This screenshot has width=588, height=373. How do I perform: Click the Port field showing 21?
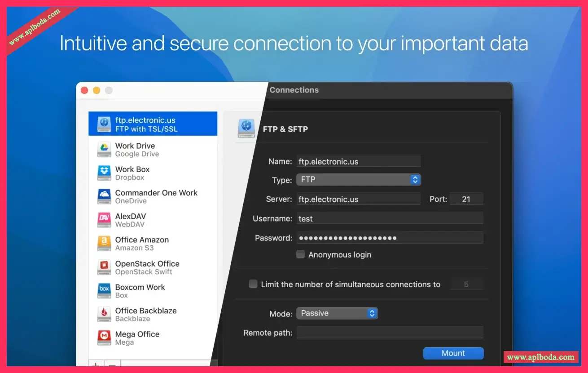(x=466, y=199)
